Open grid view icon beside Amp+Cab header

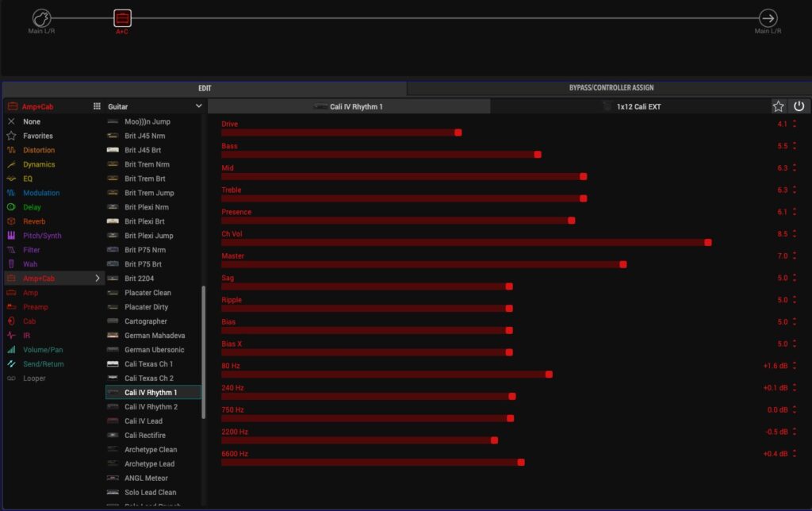(97, 106)
